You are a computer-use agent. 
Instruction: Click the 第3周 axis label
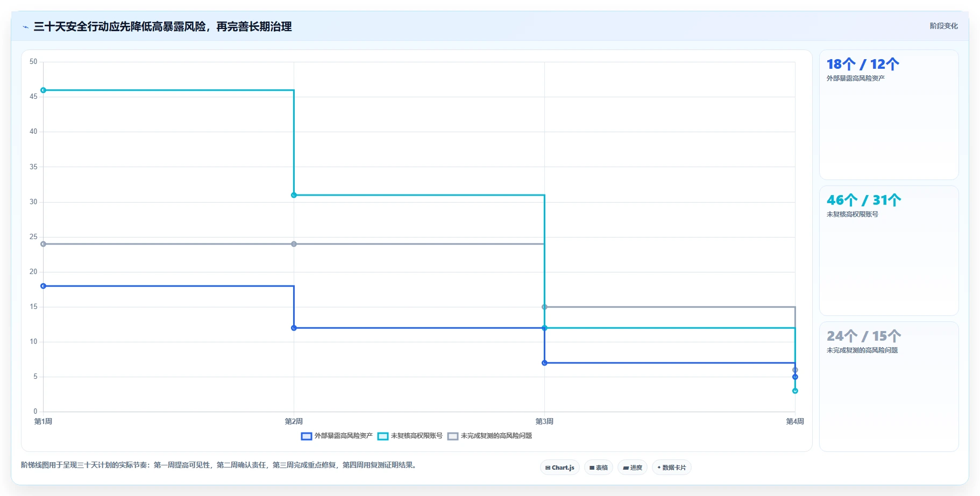coord(544,421)
